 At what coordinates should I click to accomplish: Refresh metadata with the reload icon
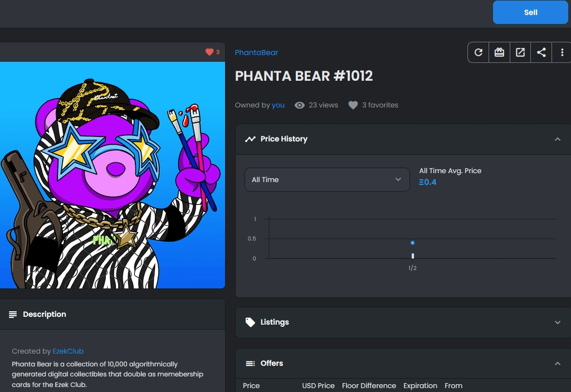tap(478, 52)
